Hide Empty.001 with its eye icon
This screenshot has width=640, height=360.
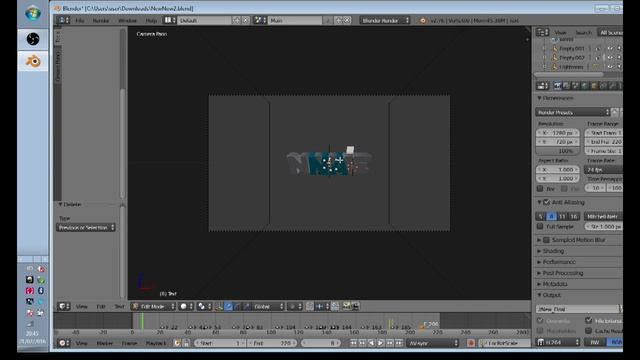click(x=610, y=48)
